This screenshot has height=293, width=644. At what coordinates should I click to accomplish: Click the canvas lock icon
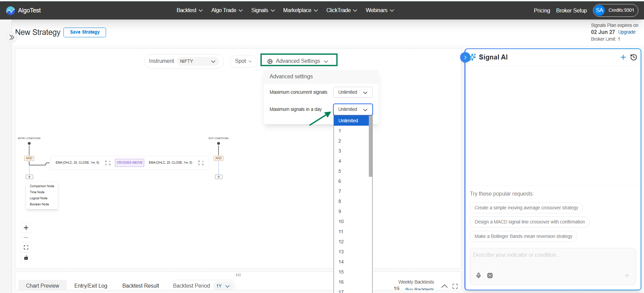click(26, 258)
